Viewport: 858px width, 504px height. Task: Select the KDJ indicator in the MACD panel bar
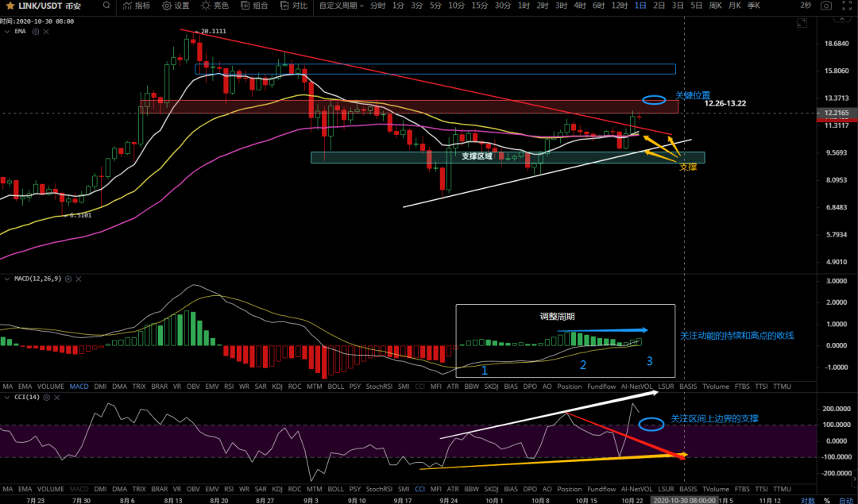[x=276, y=387]
